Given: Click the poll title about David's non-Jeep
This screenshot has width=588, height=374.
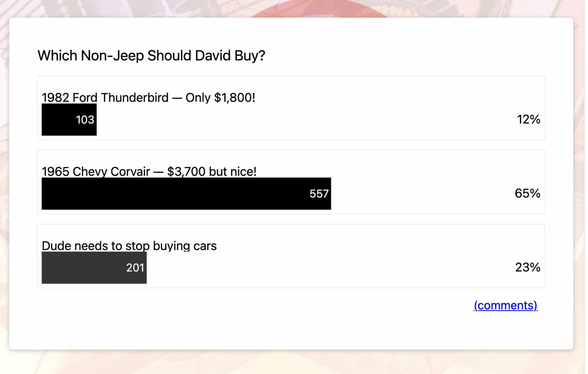Looking at the screenshot, I should click(x=151, y=55).
